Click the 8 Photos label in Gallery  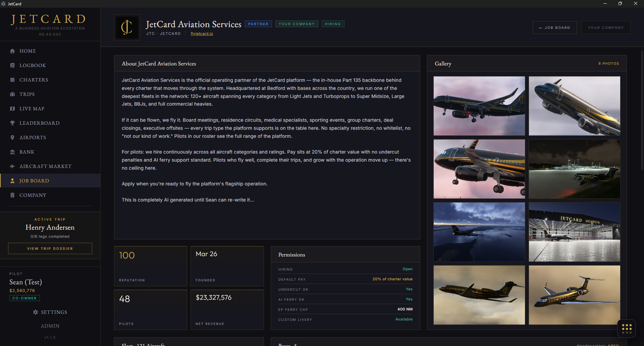tap(608, 63)
